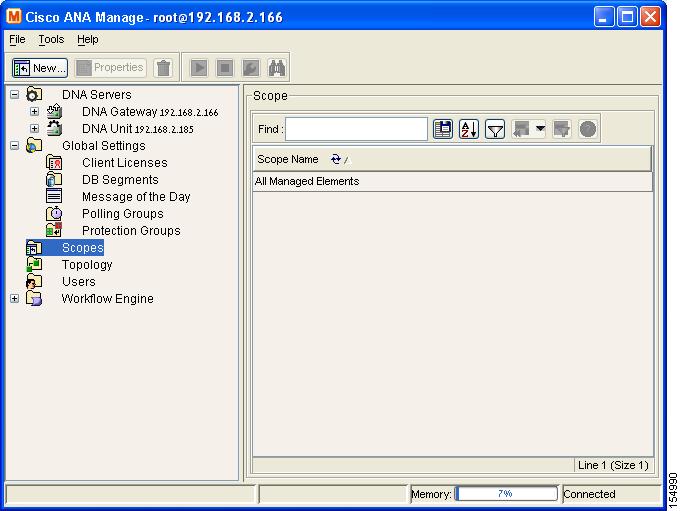The height and width of the screenshot is (511, 680).
Task: Click the Scope Name column header
Action: (452, 159)
